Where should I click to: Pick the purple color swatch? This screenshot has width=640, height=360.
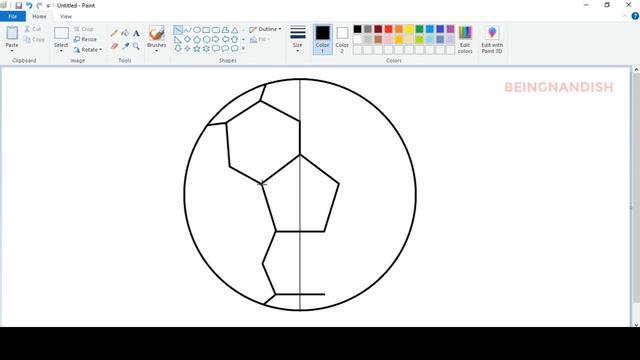(x=450, y=29)
